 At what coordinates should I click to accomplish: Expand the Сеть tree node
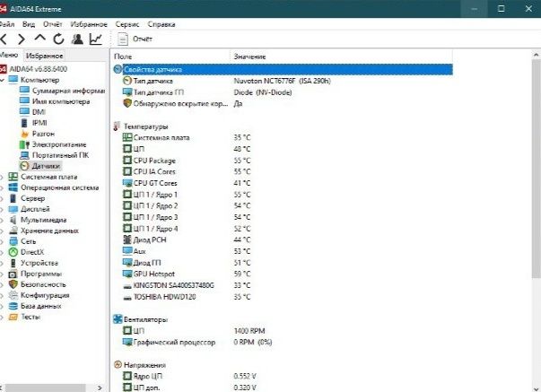tap(2, 242)
